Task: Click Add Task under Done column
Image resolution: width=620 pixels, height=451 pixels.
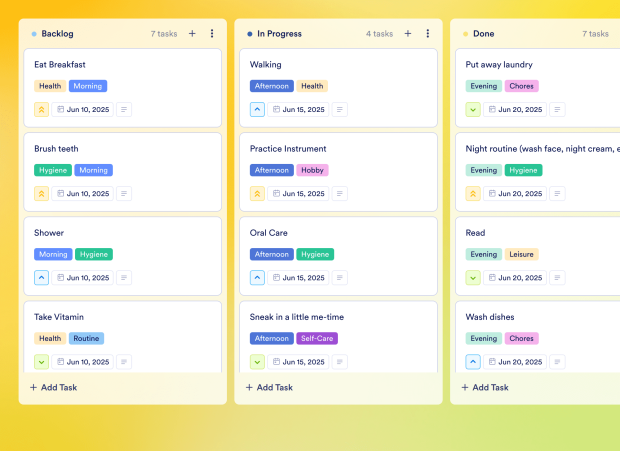Action: pos(486,387)
